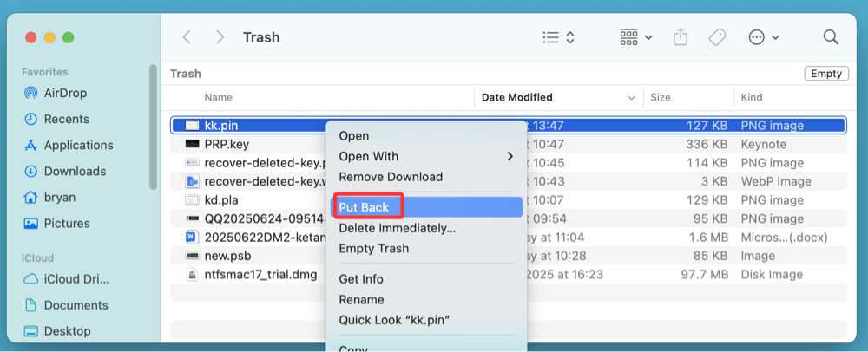Choose Empty Trash in the context menu
Image resolution: width=868 pixels, height=352 pixels.
pyautogui.click(x=373, y=249)
